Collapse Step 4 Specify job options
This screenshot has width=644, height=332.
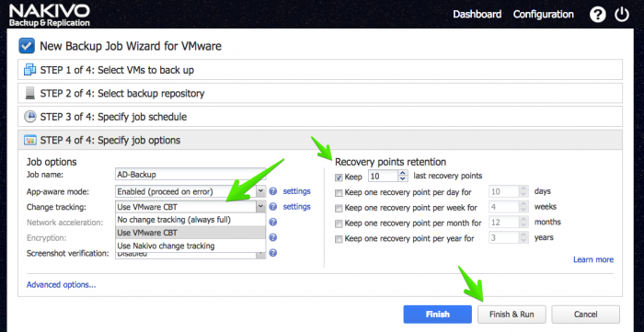(x=320, y=140)
